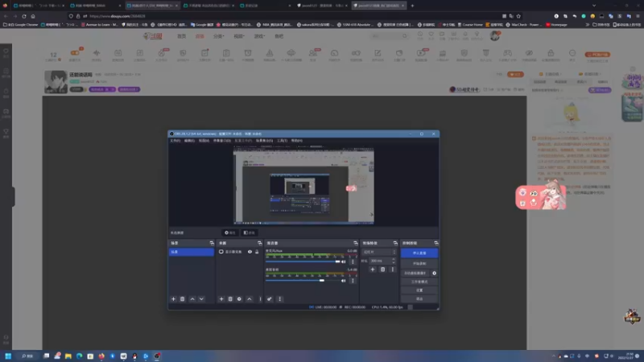Add a new scene in OBS Scenes panel

point(173,298)
